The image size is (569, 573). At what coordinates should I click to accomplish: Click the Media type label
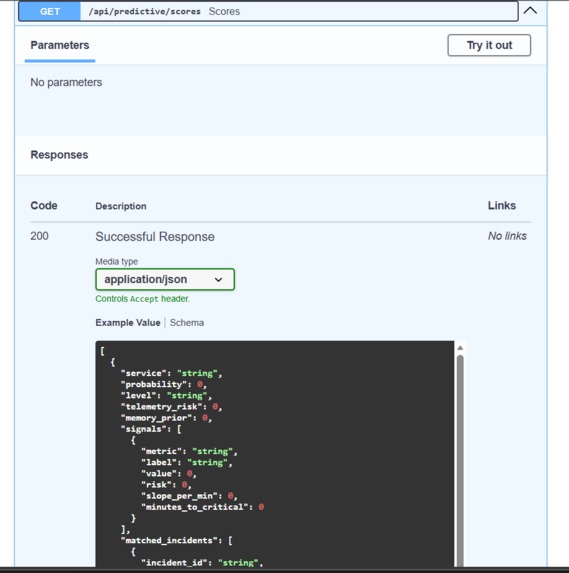pyautogui.click(x=117, y=262)
